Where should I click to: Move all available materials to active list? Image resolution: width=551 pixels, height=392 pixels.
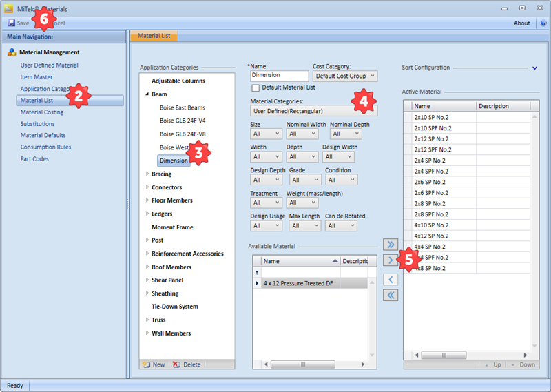(391, 245)
